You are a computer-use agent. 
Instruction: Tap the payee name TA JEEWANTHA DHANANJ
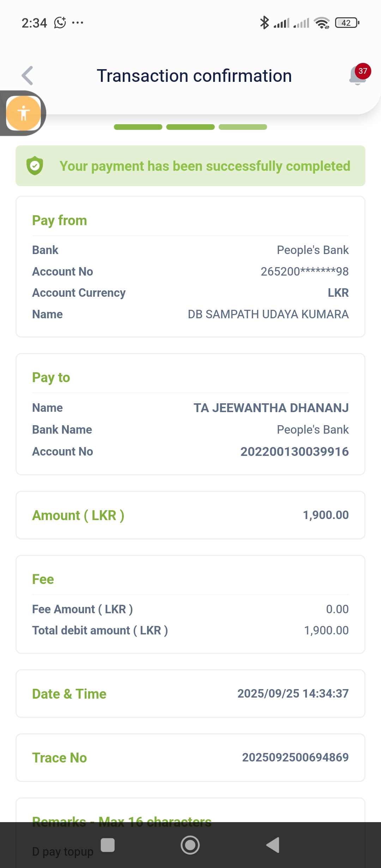click(x=271, y=408)
